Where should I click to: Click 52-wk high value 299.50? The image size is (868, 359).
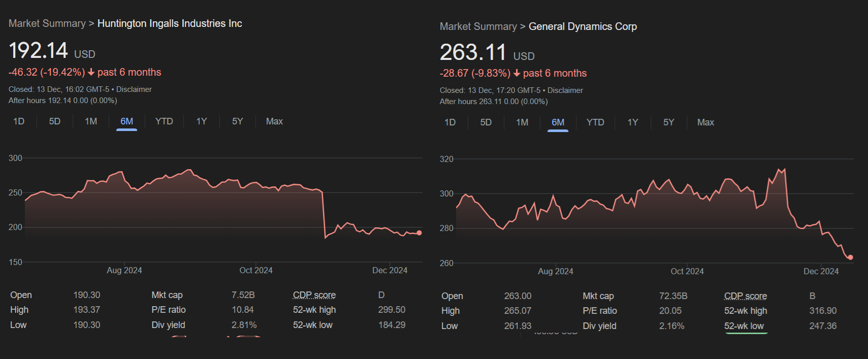(392, 310)
